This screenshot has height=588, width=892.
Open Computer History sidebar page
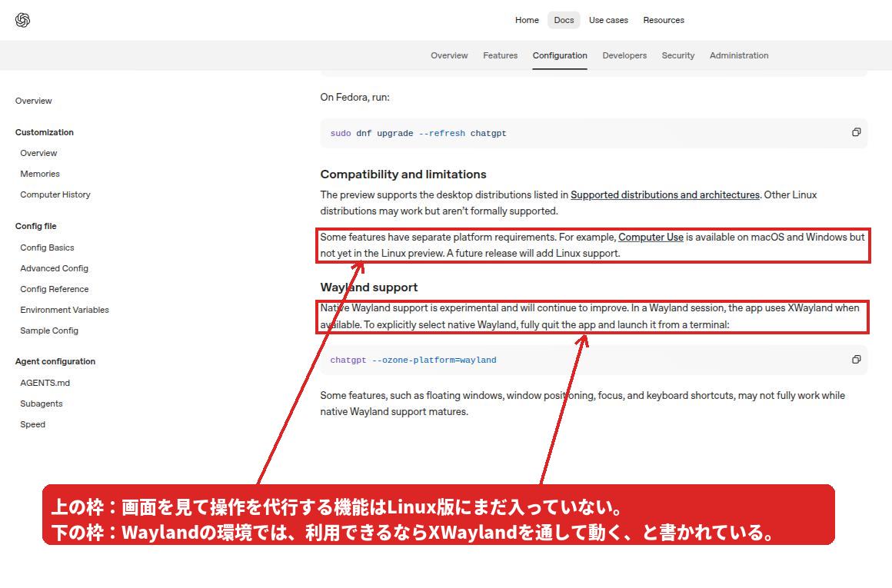[x=55, y=194]
